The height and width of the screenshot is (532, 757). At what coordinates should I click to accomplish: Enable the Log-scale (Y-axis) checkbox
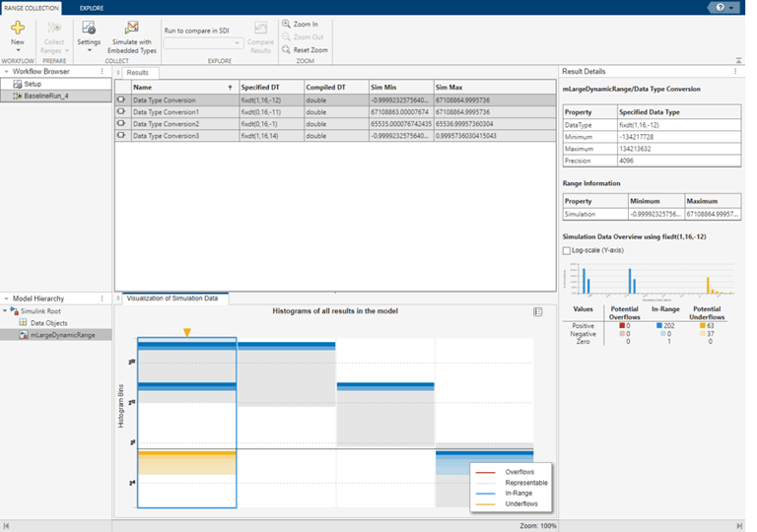click(567, 250)
